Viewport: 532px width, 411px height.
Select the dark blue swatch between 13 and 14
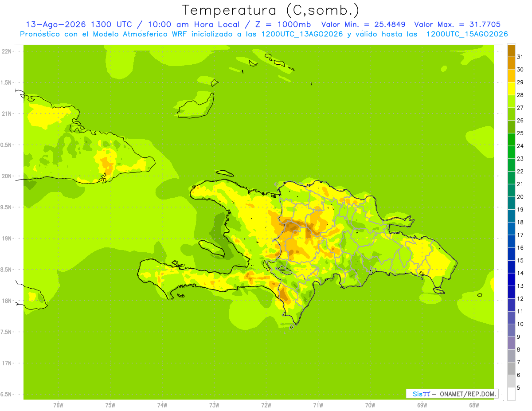click(511, 280)
